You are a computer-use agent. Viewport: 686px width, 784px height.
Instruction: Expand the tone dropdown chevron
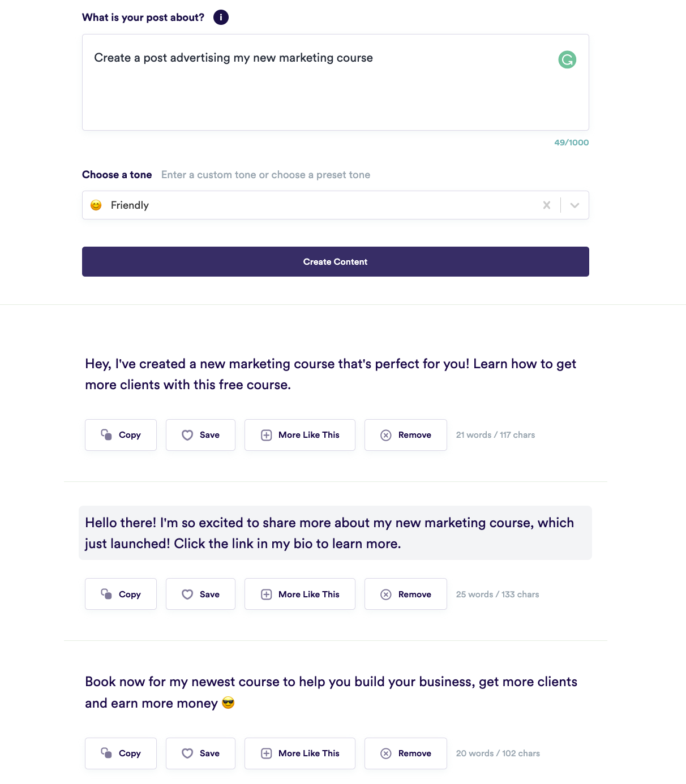(x=575, y=205)
